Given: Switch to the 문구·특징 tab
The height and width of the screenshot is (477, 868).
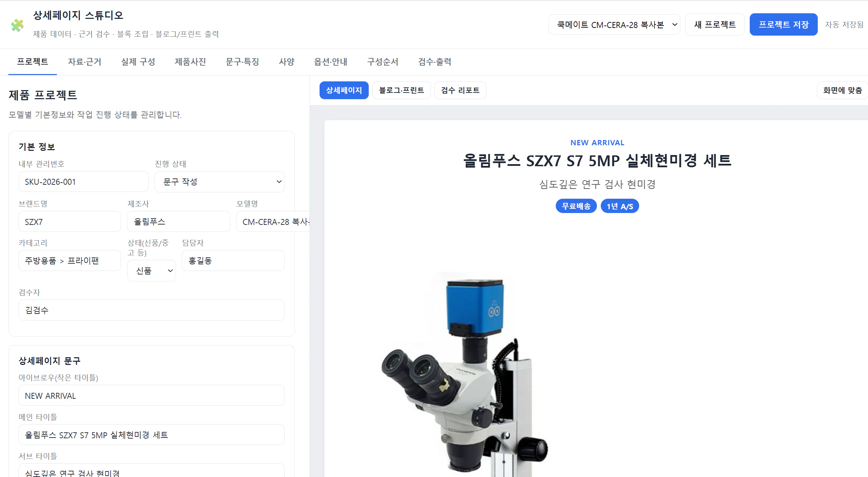Looking at the screenshot, I should tap(242, 62).
